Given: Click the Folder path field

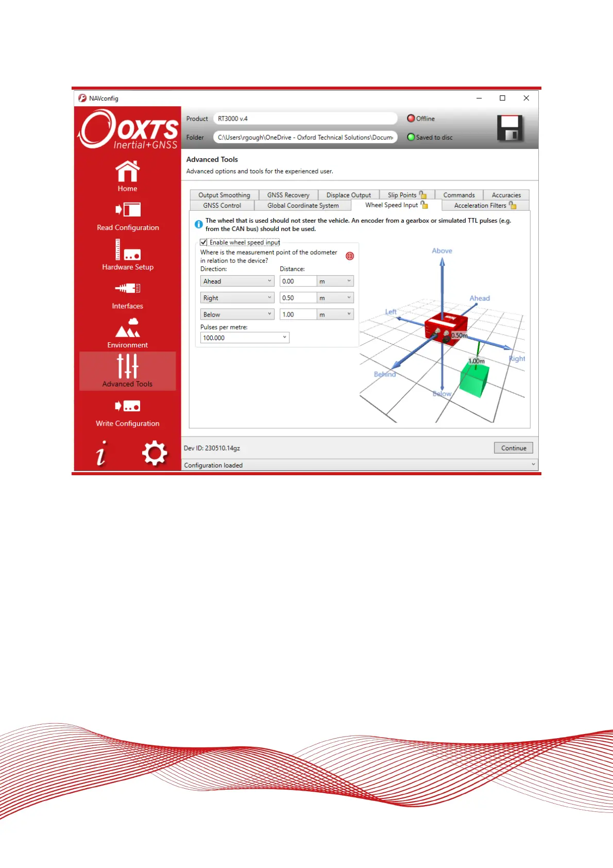Looking at the screenshot, I should click(x=305, y=138).
